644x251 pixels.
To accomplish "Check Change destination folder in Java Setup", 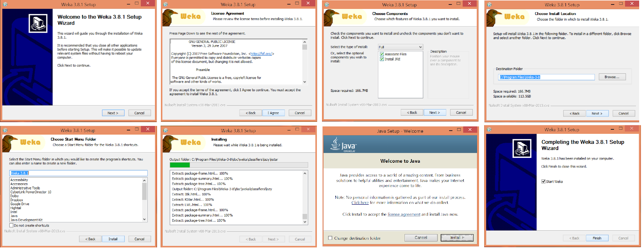I will tap(330, 238).
